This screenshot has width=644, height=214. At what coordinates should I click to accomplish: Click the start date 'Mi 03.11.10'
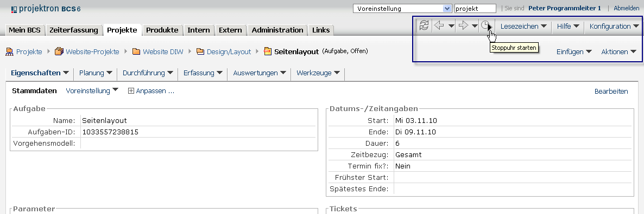(x=415, y=120)
